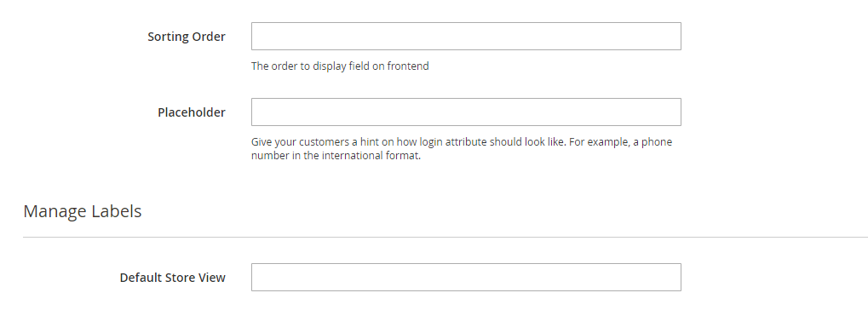Click the hint "The order to display field on frontend"
This screenshot has width=868, height=333.
tap(340, 66)
